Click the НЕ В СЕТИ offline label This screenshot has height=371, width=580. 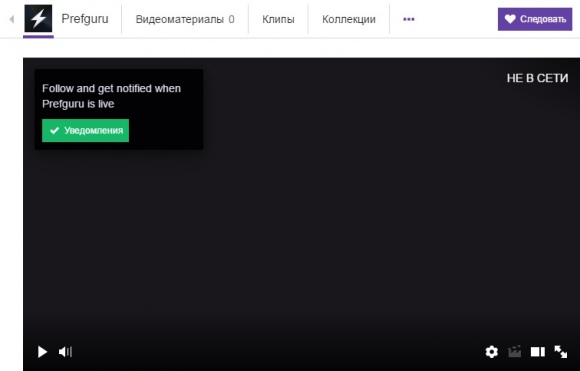tap(537, 78)
